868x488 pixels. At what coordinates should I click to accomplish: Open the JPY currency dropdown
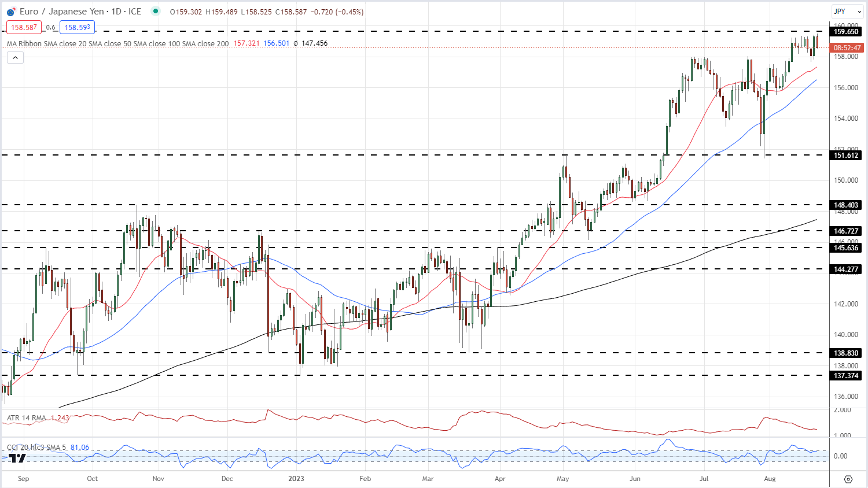click(848, 12)
